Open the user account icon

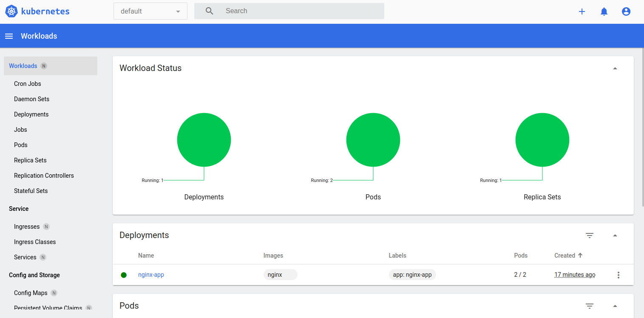pos(626,11)
